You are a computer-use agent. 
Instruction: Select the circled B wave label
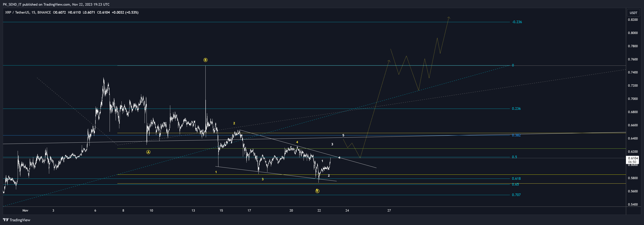(x=205, y=60)
